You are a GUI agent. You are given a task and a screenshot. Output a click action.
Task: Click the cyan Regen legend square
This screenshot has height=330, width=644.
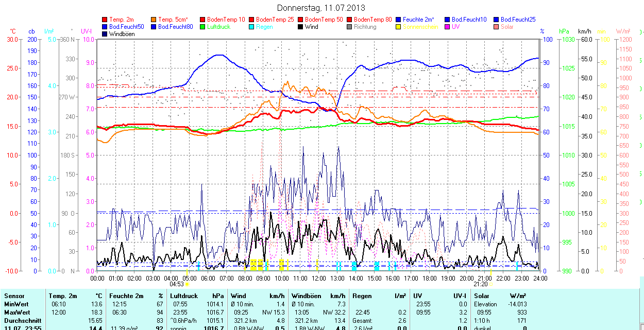[x=251, y=27]
